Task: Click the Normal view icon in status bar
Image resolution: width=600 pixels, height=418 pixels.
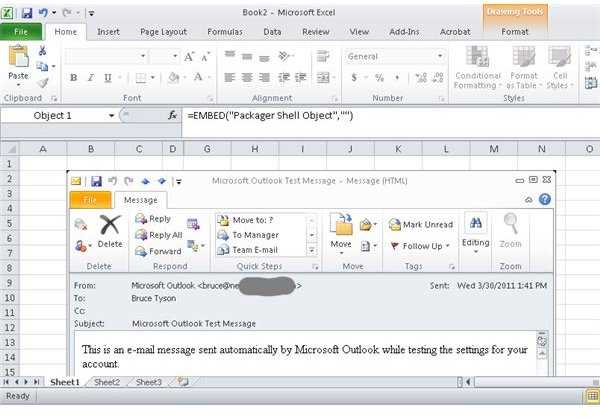Action: (592, 396)
